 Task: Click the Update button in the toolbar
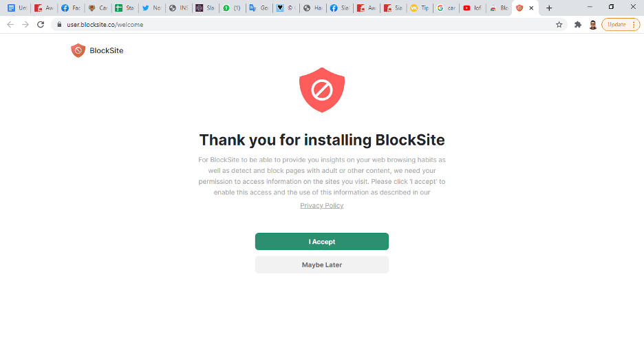click(621, 25)
